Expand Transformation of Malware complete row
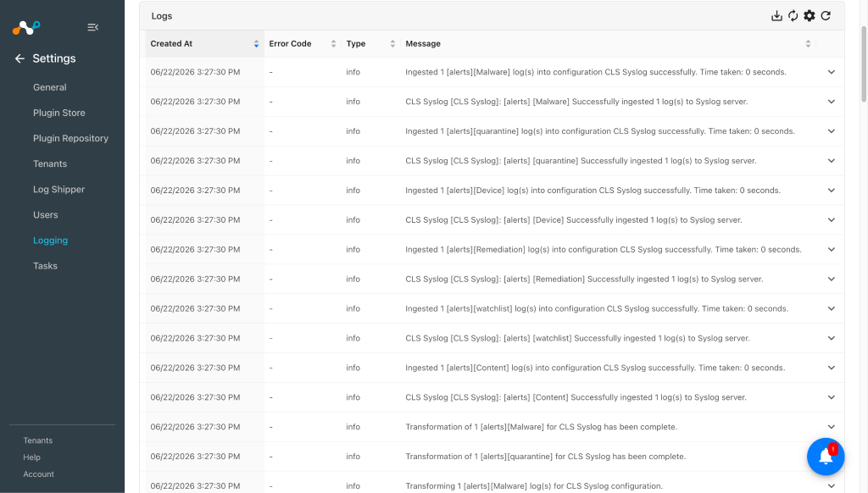The image size is (868, 493). [x=831, y=427]
